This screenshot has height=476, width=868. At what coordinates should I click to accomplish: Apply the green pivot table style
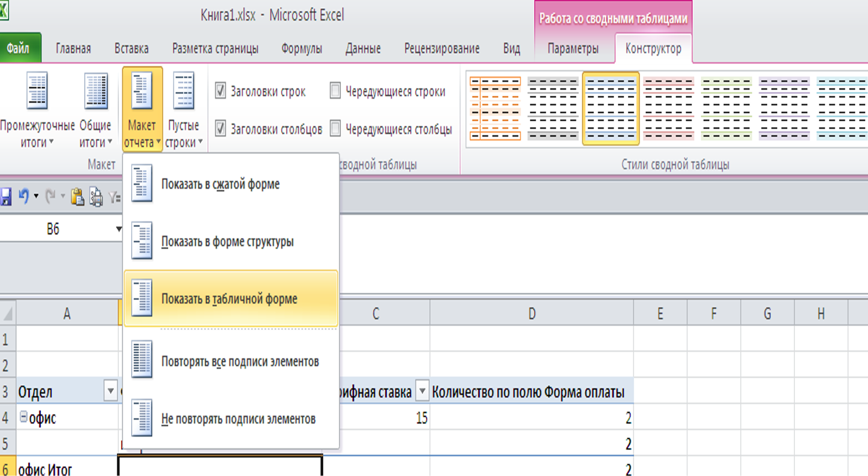tap(726, 108)
